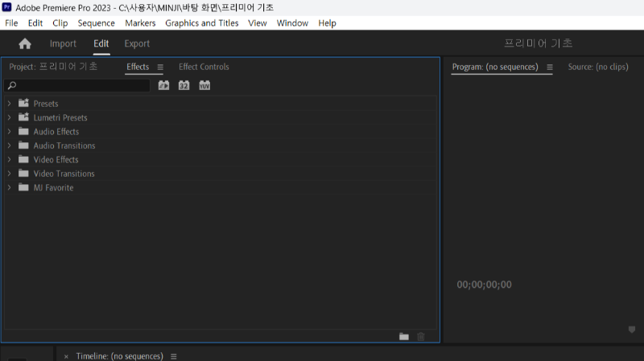Click the Presets label
This screenshot has height=361, width=644.
pyautogui.click(x=46, y=104)
